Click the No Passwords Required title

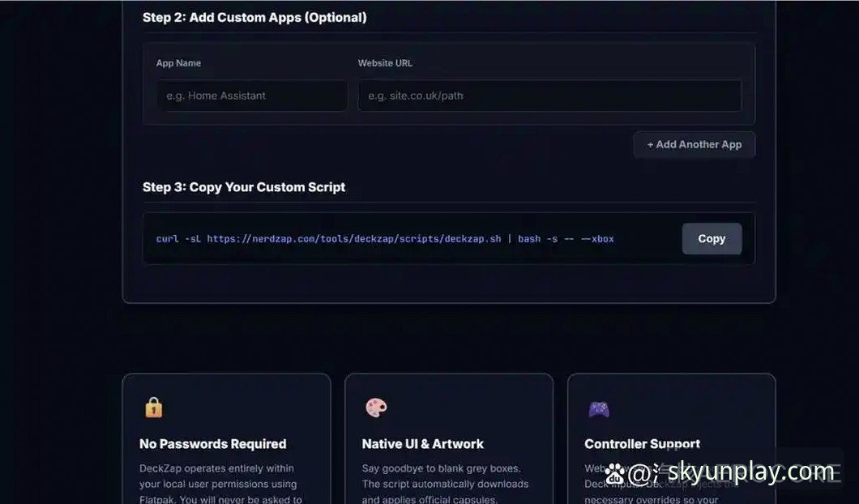pos(212,444)
